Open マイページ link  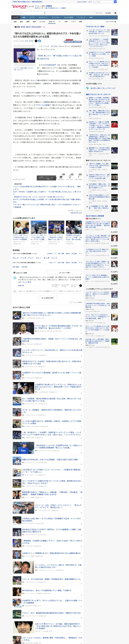click(99, 13)
